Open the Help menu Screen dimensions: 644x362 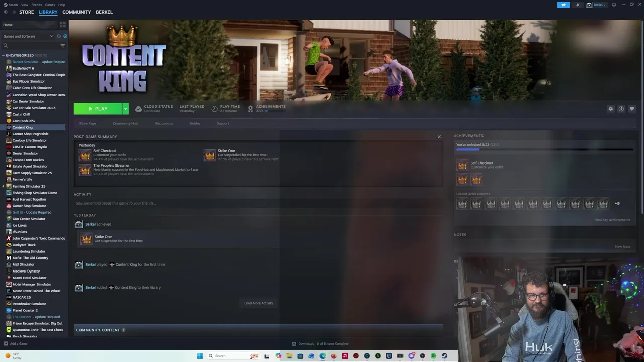click(61, 5)
